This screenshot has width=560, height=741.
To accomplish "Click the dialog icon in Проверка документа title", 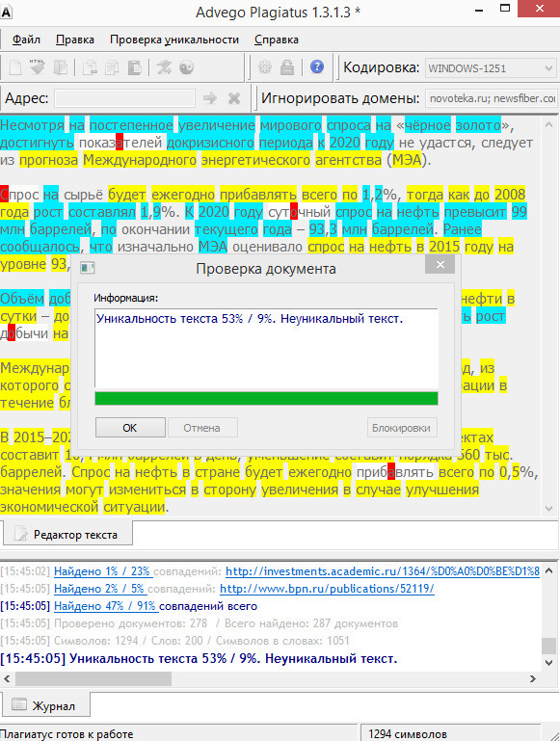I will pos(88,268).
